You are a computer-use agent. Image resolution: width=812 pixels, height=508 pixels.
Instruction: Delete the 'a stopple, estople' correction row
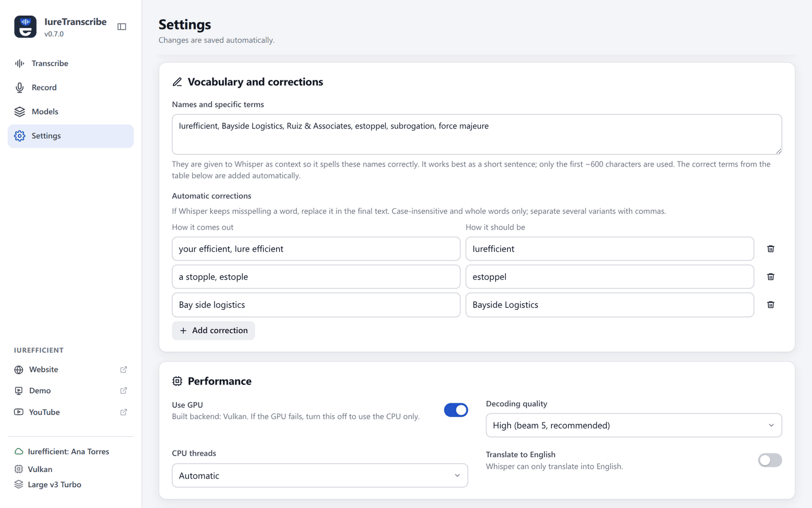pos(770,277)
